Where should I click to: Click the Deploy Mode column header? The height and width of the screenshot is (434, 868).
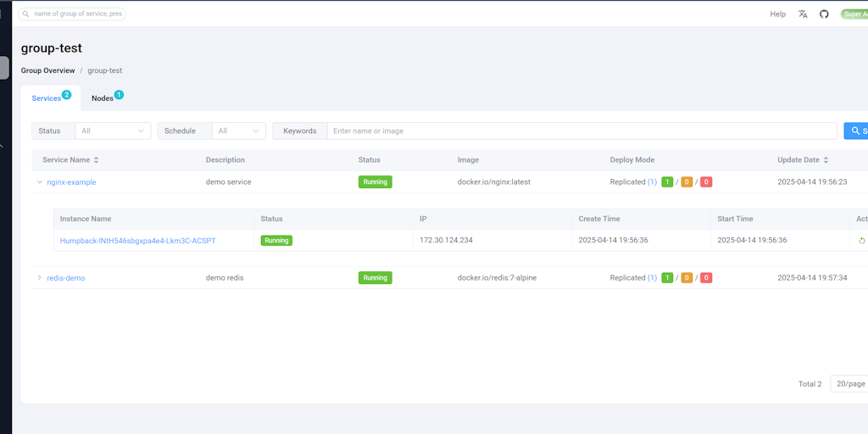point(632,160)
